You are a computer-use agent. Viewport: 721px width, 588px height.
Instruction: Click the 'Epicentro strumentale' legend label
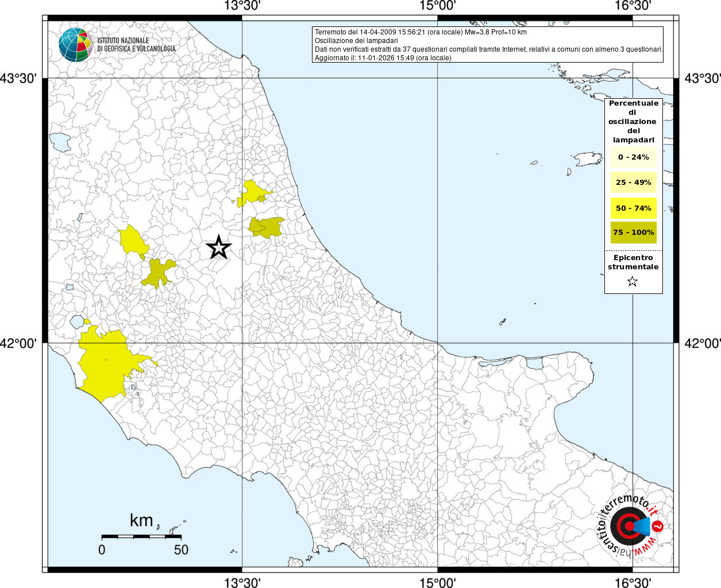(633, 262)
